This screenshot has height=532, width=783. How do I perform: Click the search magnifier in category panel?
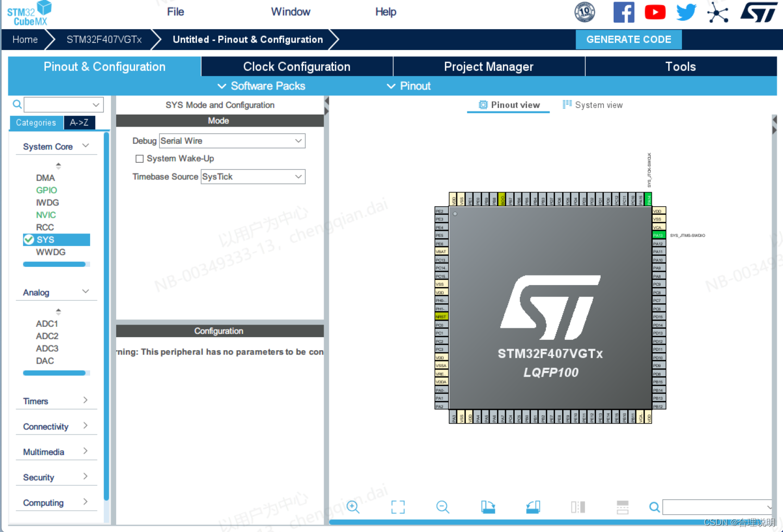click(x=17, y=104)
